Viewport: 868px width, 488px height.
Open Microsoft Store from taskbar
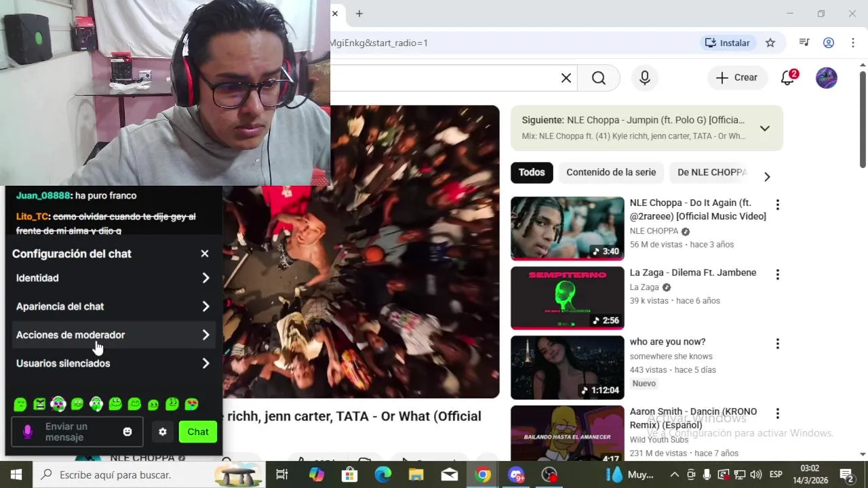coord(350,474)
